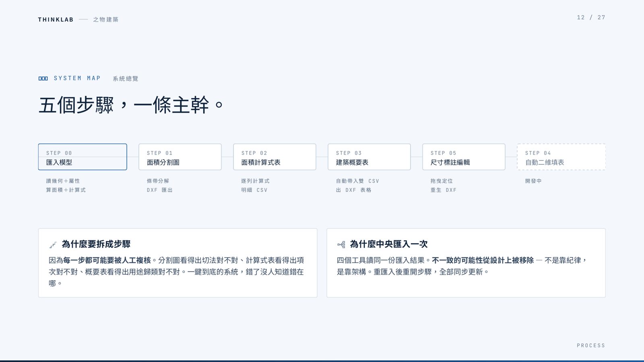Click the stairs icon beside 為什麼要拆成步驟
The width and height of the screenshot is (644, 362).
[53, 245]
